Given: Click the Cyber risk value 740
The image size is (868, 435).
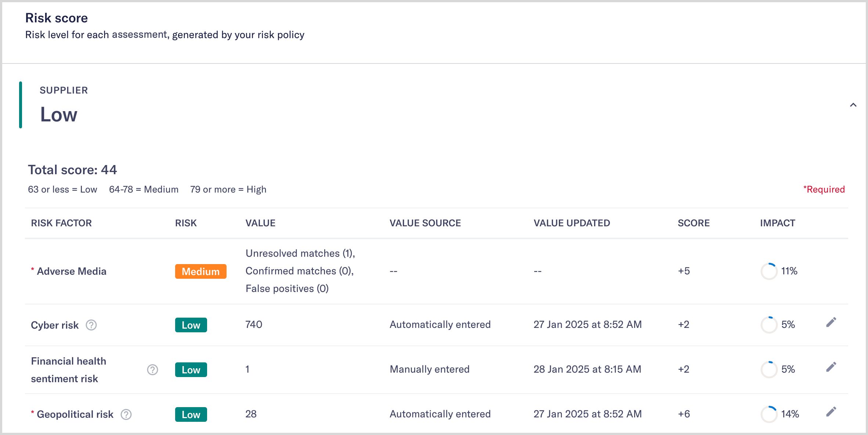Looking at the screenshot, I should click(254, 325).
